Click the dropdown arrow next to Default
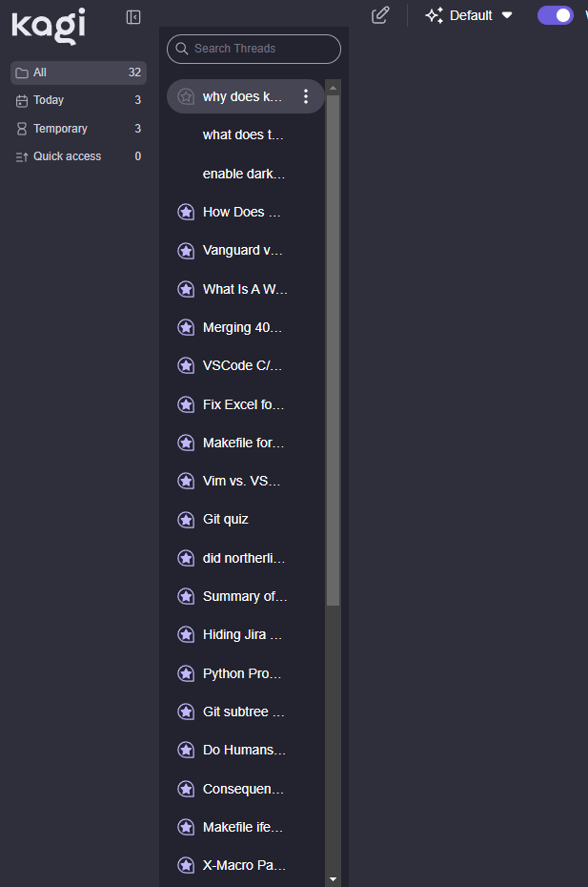Screen dimensions: 588x887 click(507, 15)
